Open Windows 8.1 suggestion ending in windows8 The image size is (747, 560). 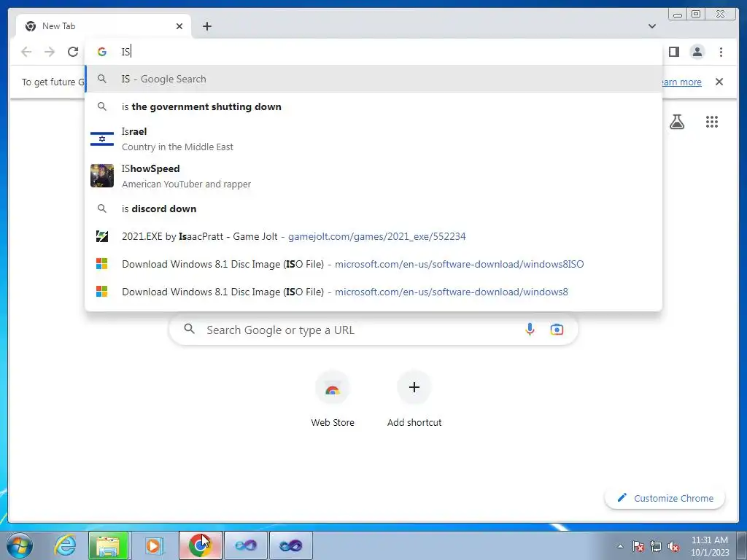(373, 292)
